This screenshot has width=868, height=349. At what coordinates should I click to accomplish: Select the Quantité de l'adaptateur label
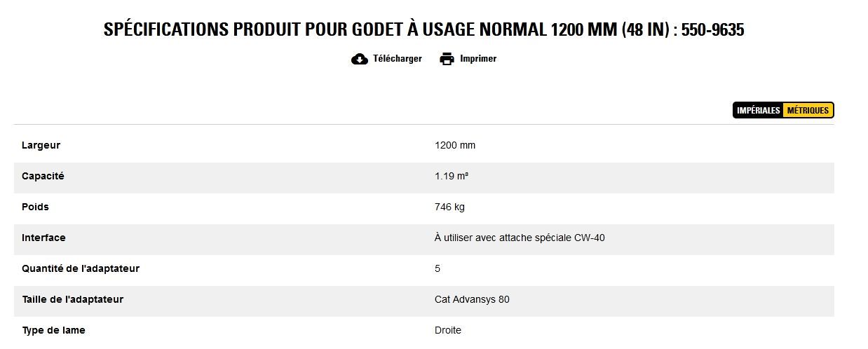pos(81,268)
